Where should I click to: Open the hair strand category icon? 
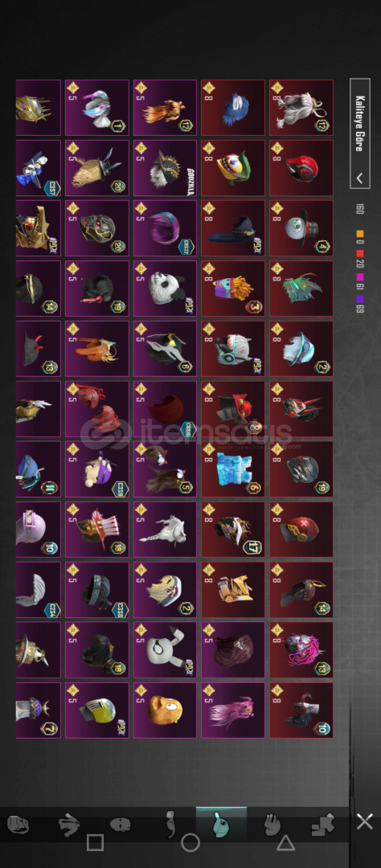click(170, 825)
